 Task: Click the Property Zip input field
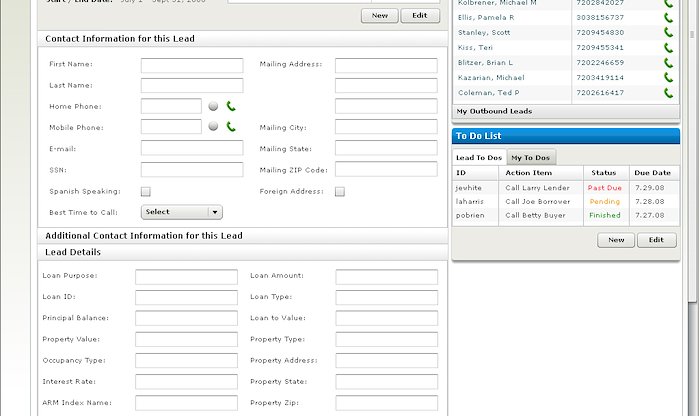pyautogui.click(x=387, y=403)
